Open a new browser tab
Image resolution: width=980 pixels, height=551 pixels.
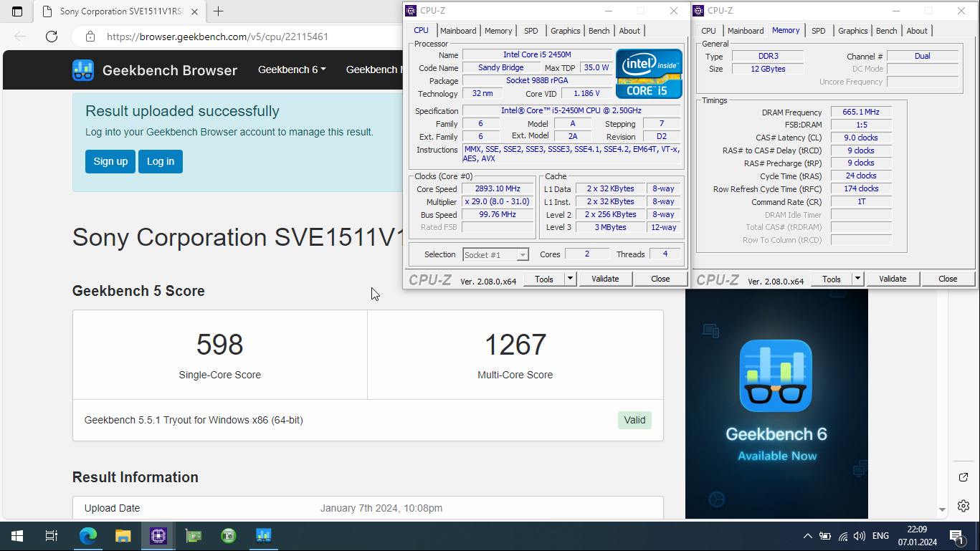tap(219, 11)
